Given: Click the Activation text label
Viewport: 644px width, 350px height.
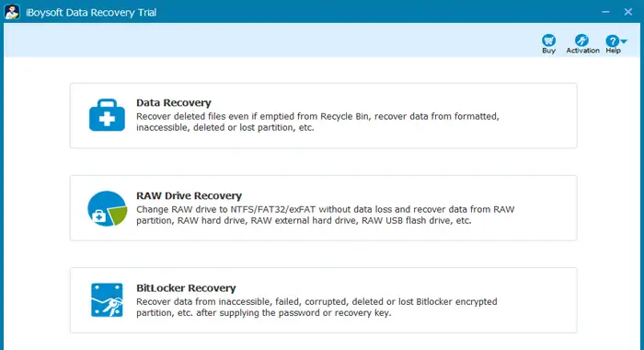Looking at the screenshot, I should (582, 51).
